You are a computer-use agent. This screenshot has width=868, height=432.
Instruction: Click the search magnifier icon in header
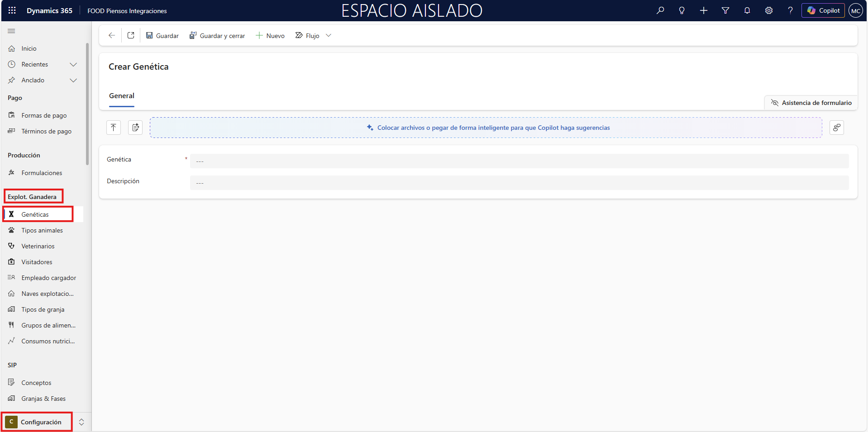pos(660,10)
